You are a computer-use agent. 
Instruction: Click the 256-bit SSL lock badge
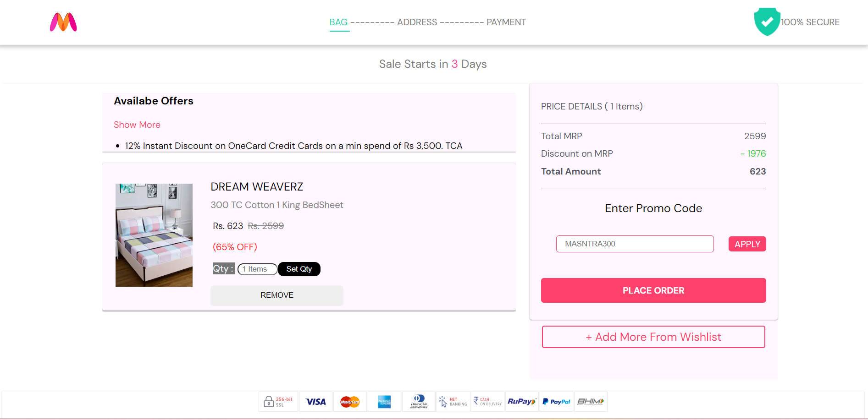pos(278,401)
